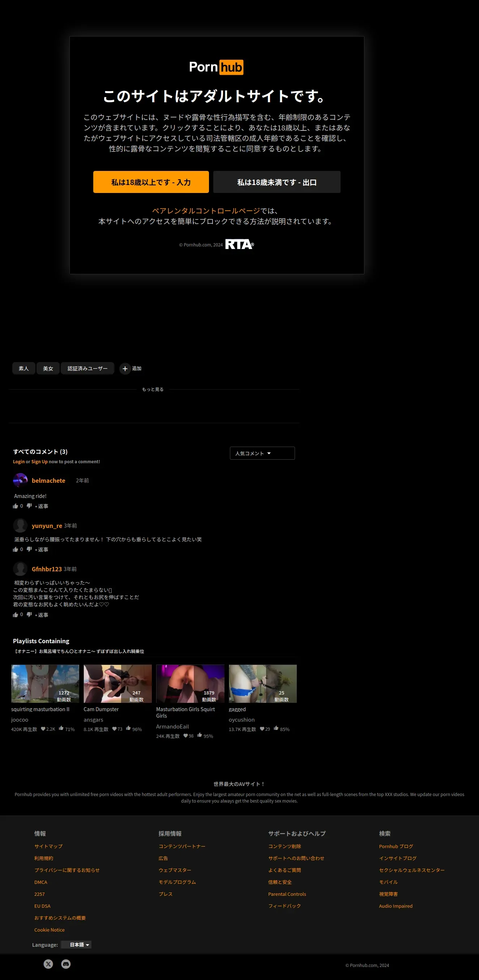The width and height of the screenshot is (479, 980).
Task: Click the orange 18歳以上 enter button
Action: [151, 182]
